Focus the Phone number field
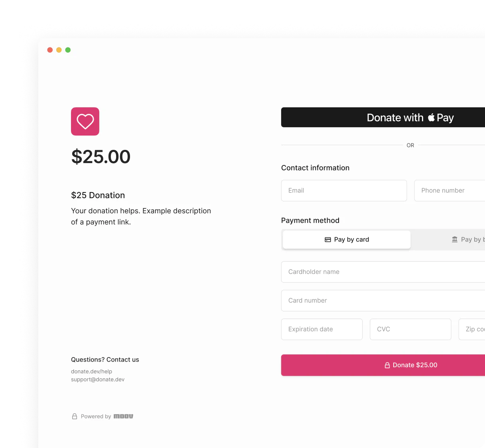 click(450, 191)
